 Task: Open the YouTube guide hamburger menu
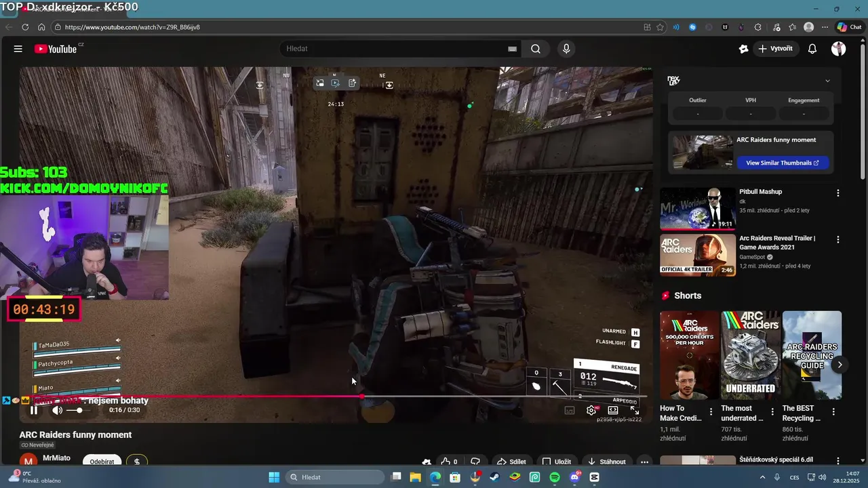tap(18, 49)
